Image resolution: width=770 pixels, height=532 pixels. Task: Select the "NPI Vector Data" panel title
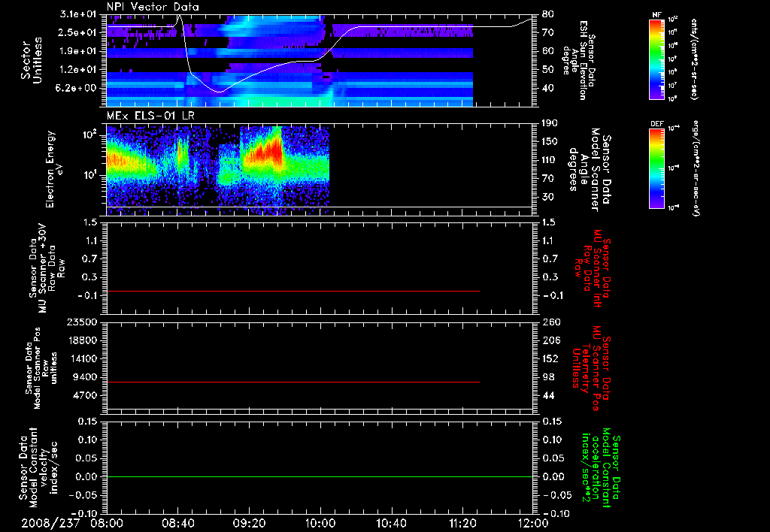coord(153,7)
